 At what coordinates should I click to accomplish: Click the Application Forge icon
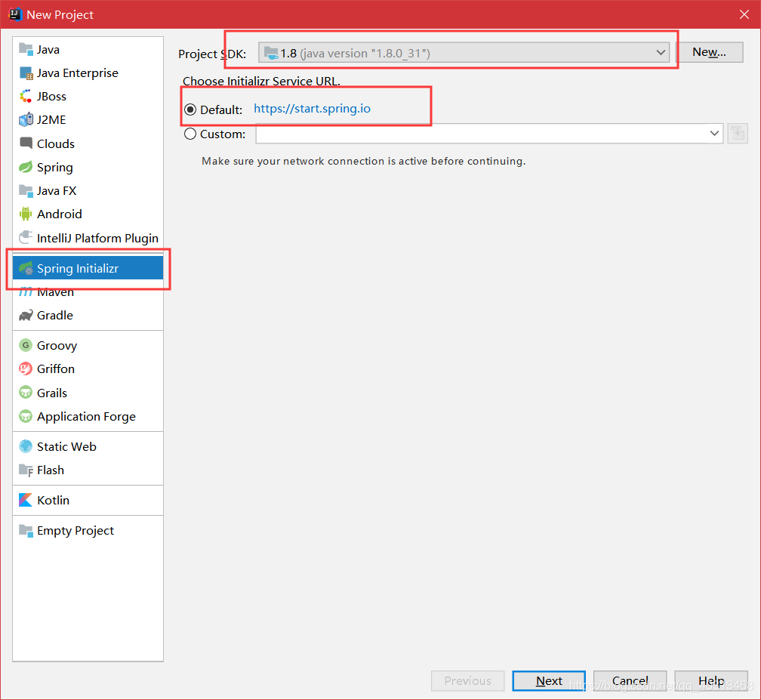coord(26,416)
